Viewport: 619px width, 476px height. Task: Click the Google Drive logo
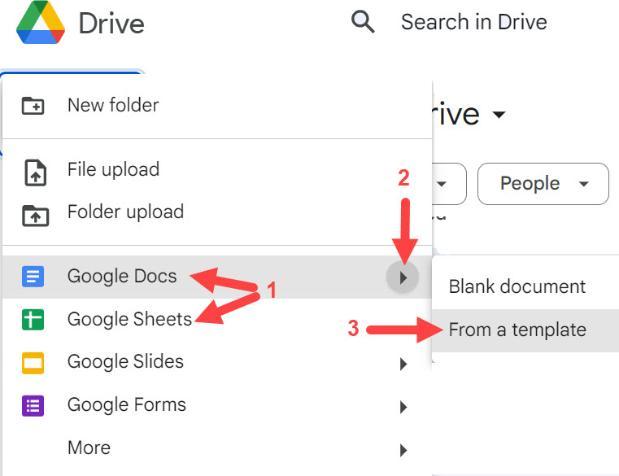pyautogui.click(x=40, y=22)
